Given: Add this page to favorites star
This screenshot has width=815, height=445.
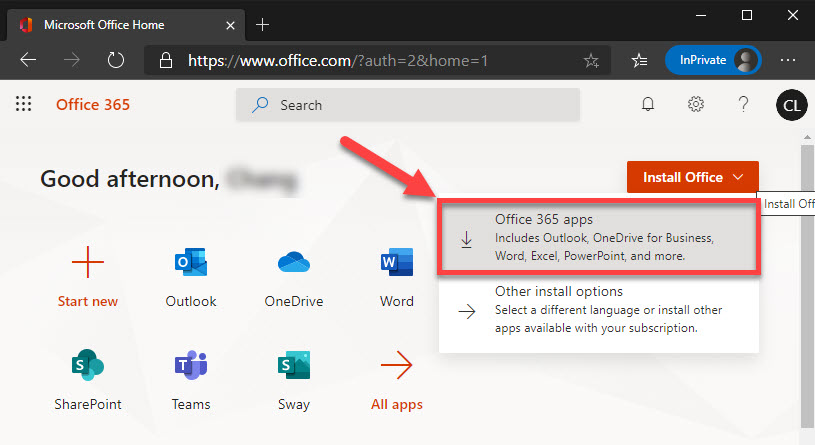Looking at the screenshot, I should [x=591, y=60].
